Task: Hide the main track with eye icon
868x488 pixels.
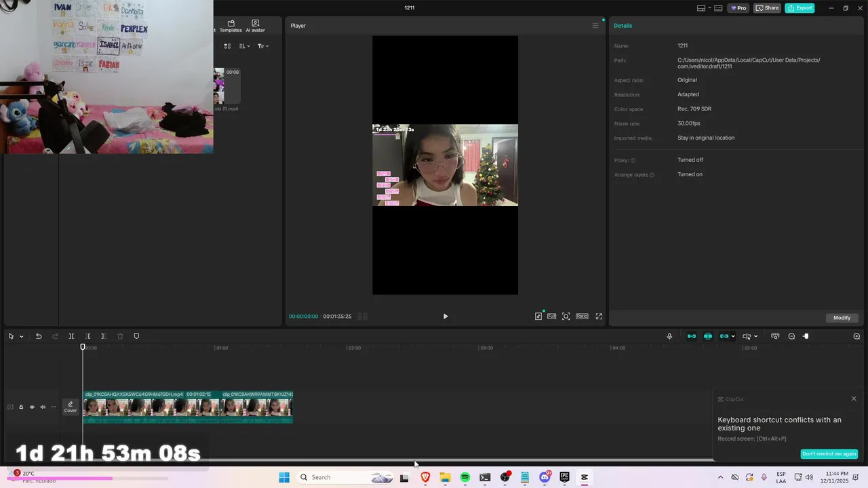Action: (x=32, y=407)
